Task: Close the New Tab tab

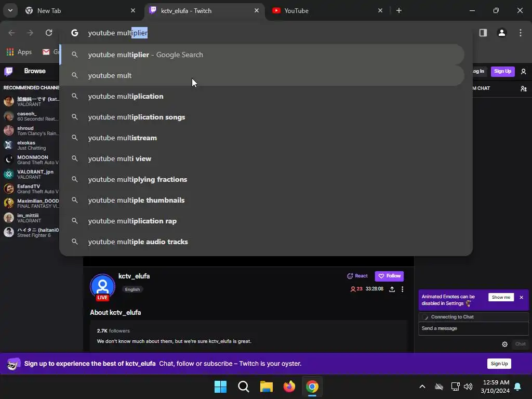Action: (133, 10)
